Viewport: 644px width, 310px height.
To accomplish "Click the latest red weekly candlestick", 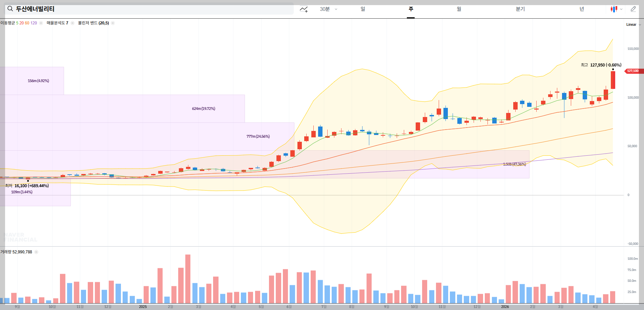I will coord(613,80).
